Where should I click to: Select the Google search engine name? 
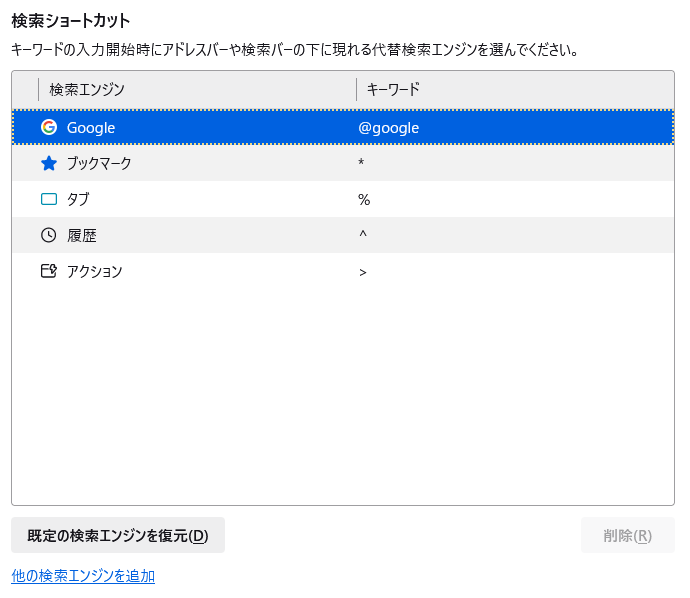91,127
